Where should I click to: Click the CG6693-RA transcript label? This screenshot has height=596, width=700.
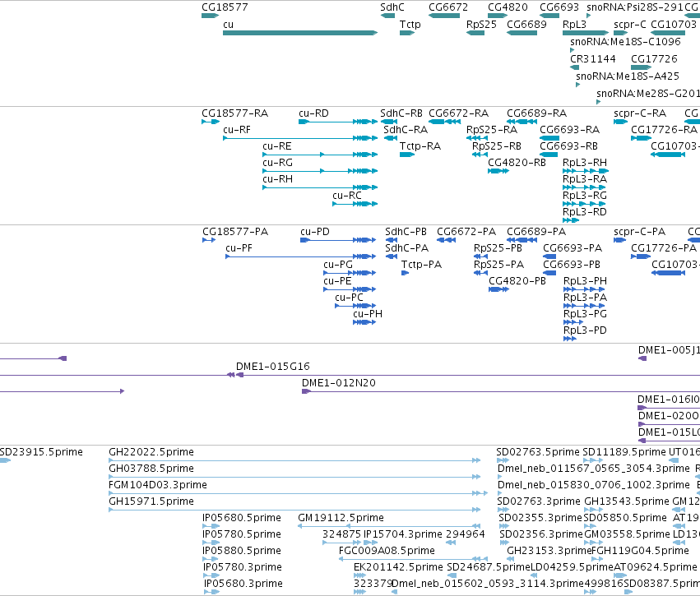570,130
